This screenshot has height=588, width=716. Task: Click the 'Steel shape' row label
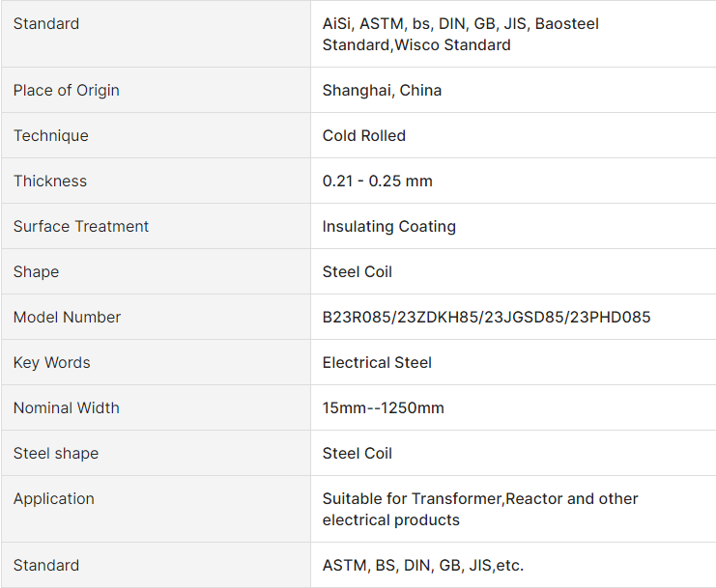click(56, 453)
